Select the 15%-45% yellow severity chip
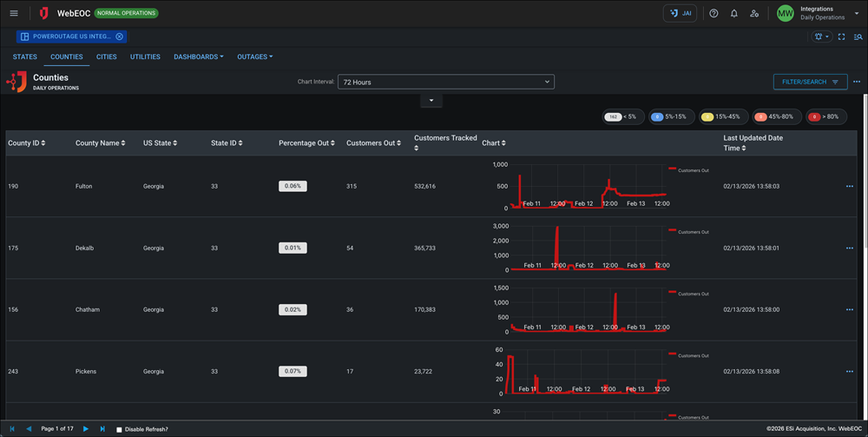This screenshot has height=437, width=868. pyautogui.click(x=722, y=116)
